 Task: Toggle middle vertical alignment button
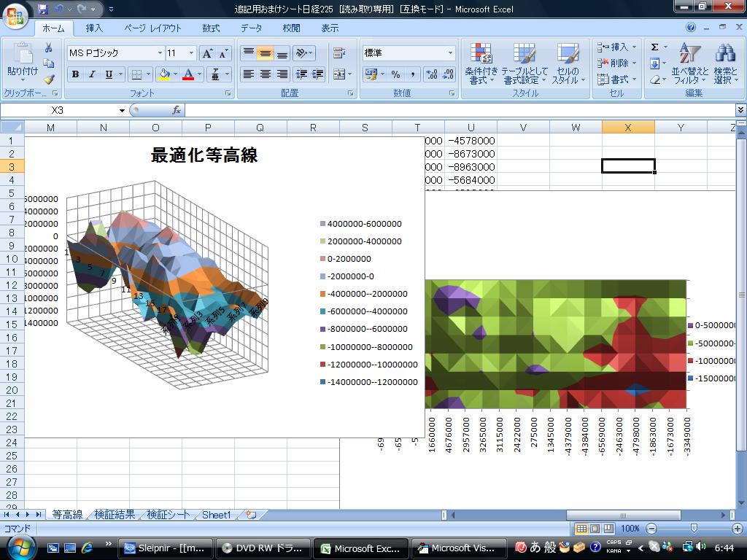click(265, 53)
